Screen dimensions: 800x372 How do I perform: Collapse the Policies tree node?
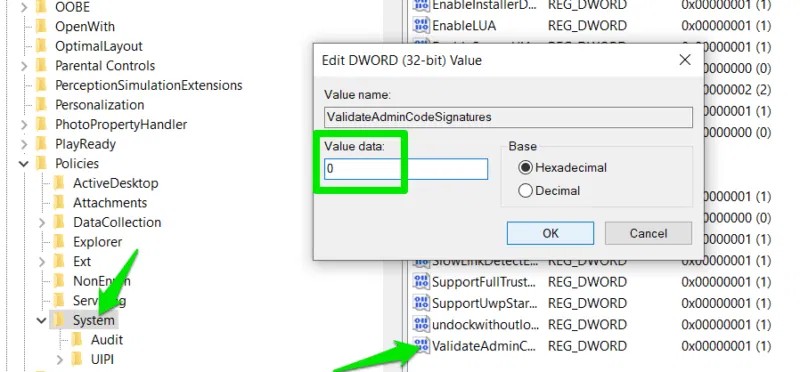[23, 164]
